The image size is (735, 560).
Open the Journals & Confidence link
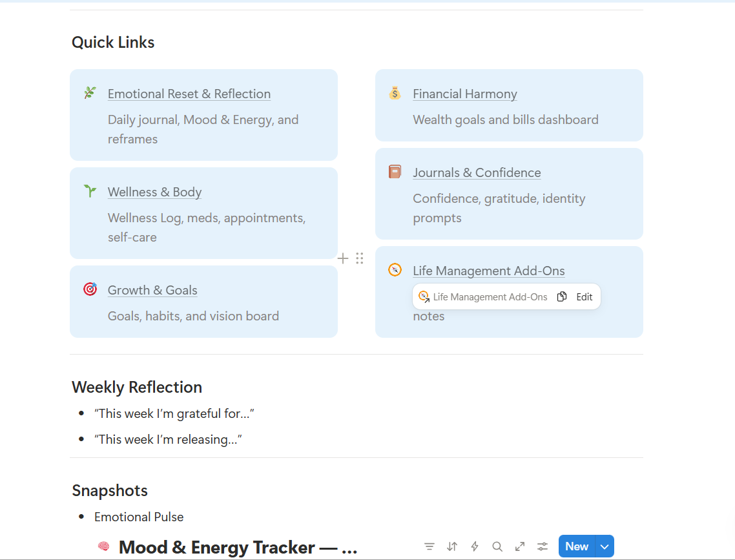(477, 172)
